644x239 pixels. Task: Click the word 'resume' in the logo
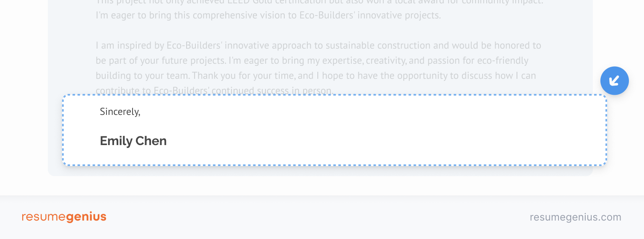coord(44,217)
